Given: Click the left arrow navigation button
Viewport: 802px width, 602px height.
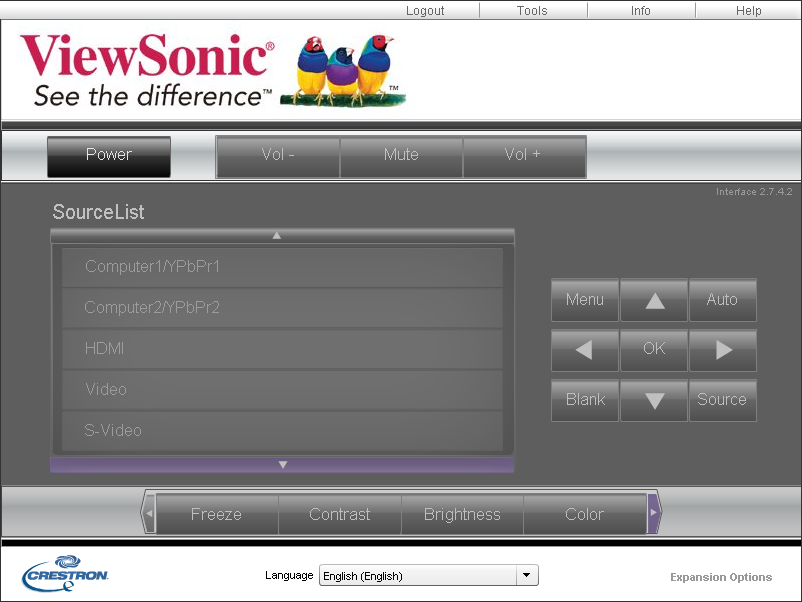Looking at the screenshot, I should [x=585, y=350].
